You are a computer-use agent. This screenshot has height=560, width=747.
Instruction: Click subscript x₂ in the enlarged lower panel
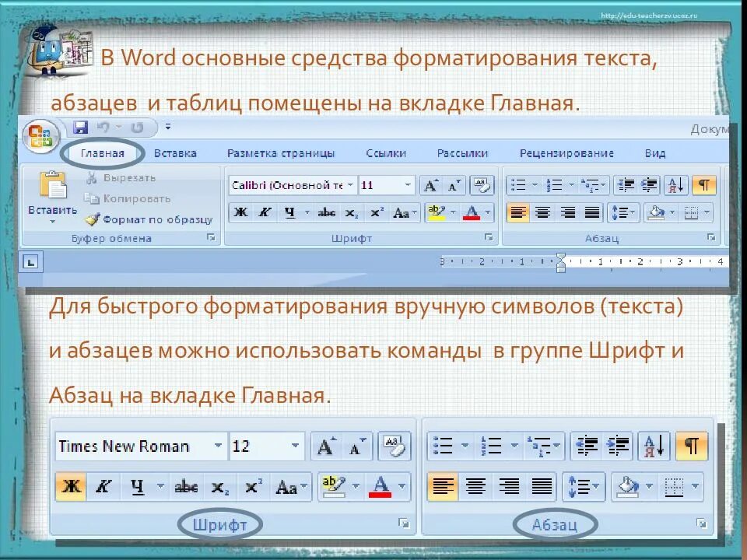(219, 487)
